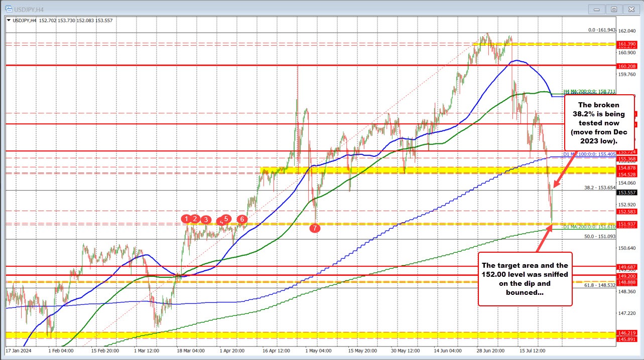The height and width of the screenshot is (360, 644).
Task: Click the 154.060 axis price
Action: (x=628, y=183)
